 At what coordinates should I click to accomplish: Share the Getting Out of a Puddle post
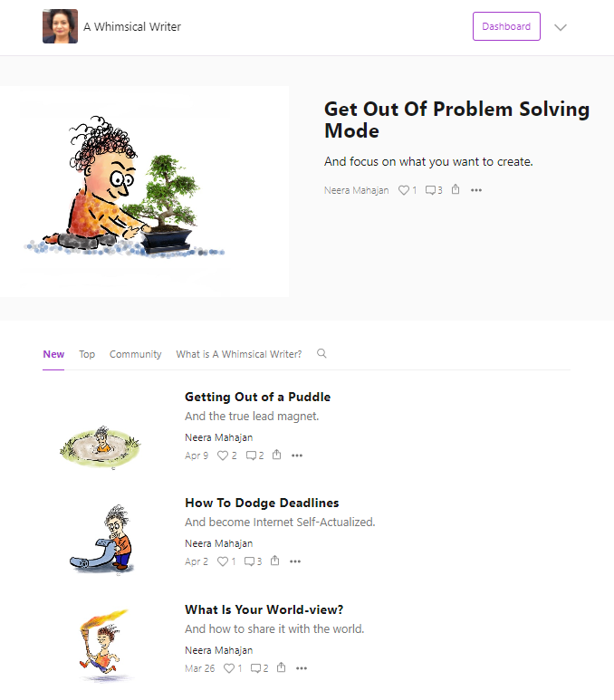(277, 455)
